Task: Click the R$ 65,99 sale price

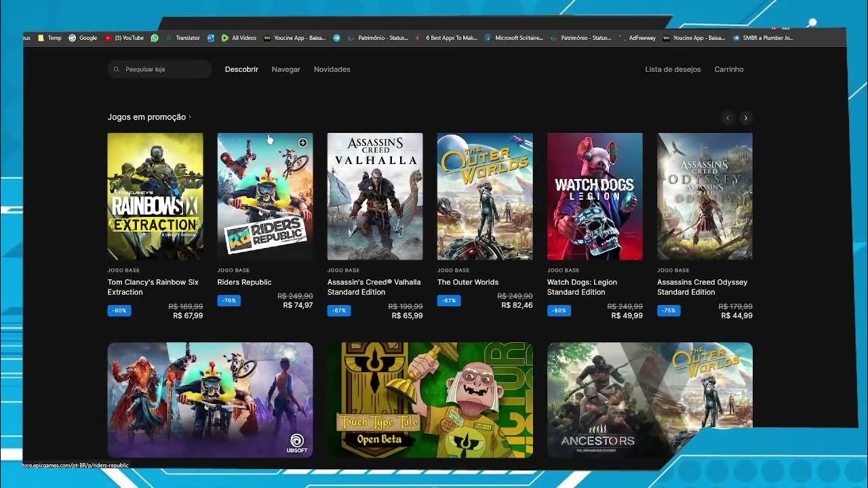Action: click(x=408, y=316)
